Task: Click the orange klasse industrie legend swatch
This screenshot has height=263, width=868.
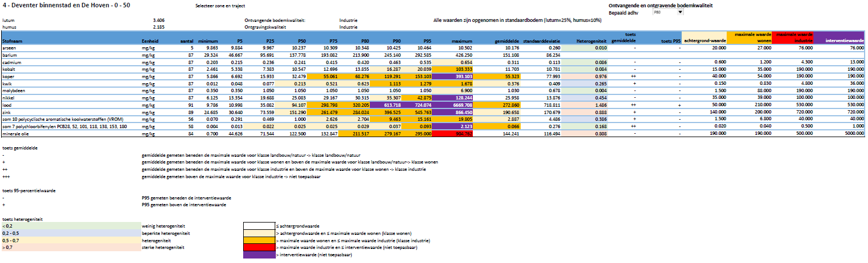Action: [258, 240]
